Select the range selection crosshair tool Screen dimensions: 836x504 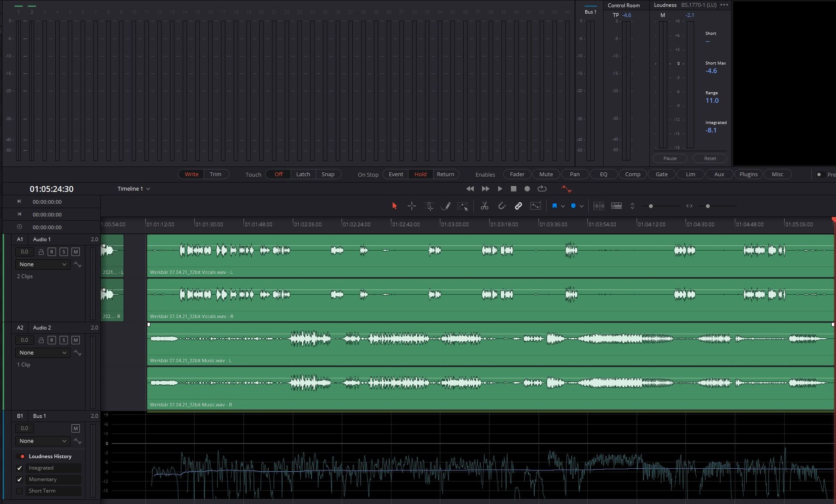pyautogui.click(x=411, y=206)
